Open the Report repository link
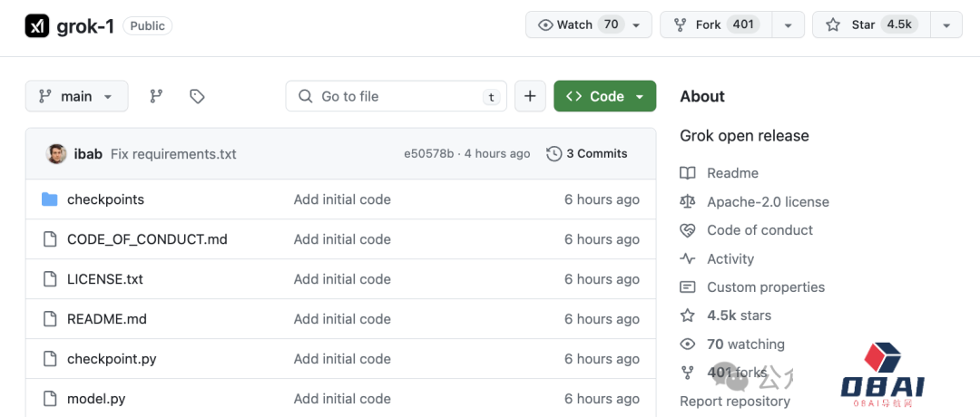Viewport: 980px width, 417px height. pyautogui.click(x=734, y=401)
